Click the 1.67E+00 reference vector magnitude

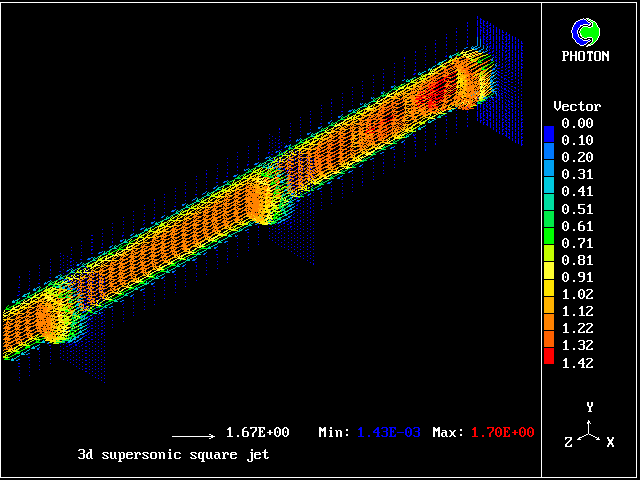coord(258,432)
